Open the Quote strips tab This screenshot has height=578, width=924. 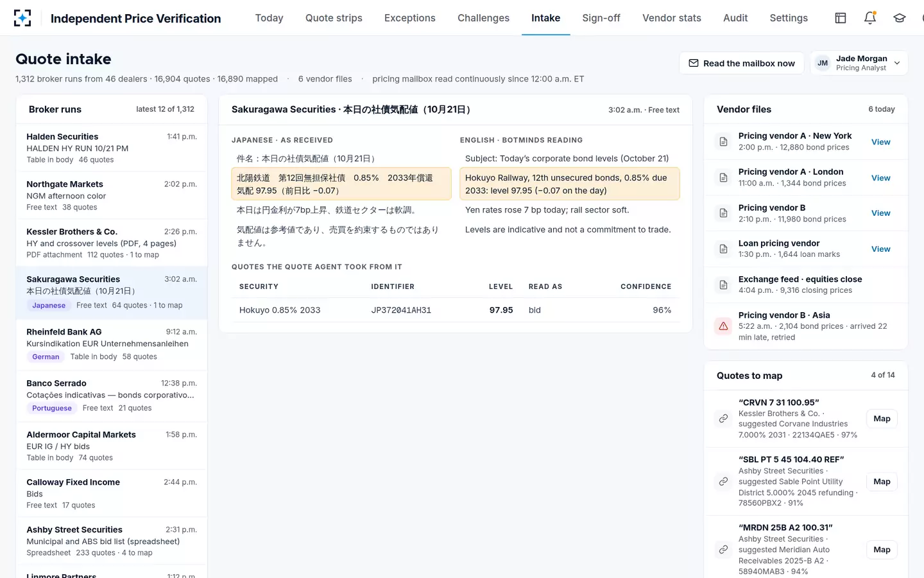click(334, 18)
